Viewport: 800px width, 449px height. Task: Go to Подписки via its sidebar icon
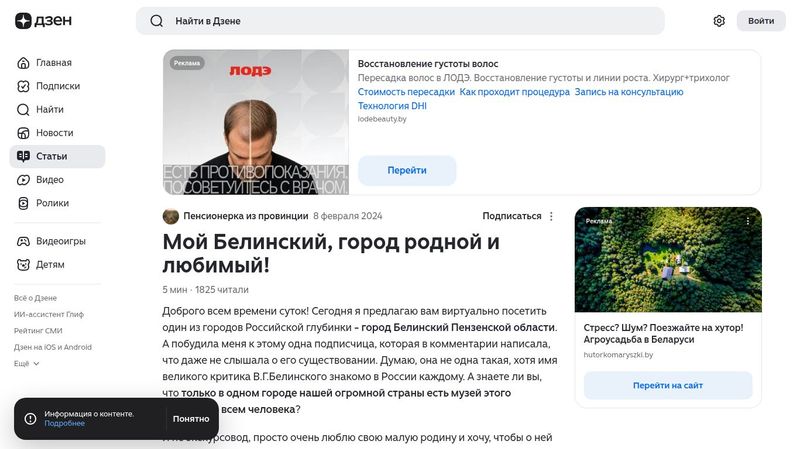(x=23, y=86)
